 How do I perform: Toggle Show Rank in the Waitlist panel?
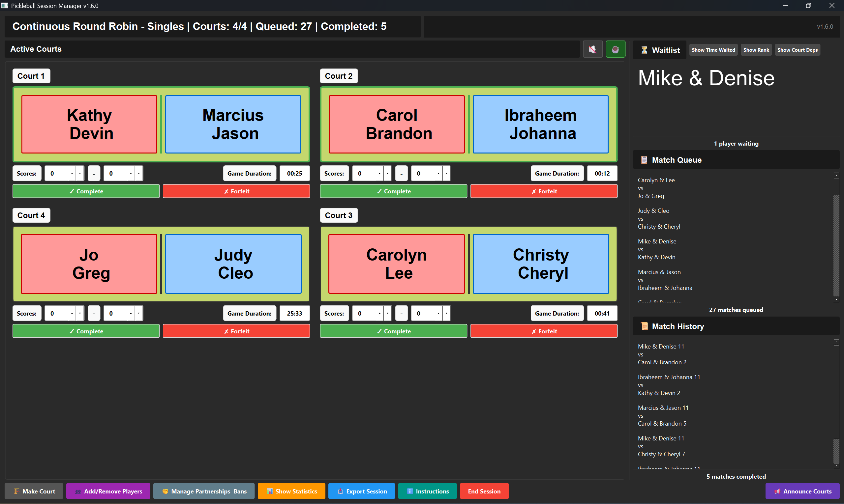pos(756,50)
